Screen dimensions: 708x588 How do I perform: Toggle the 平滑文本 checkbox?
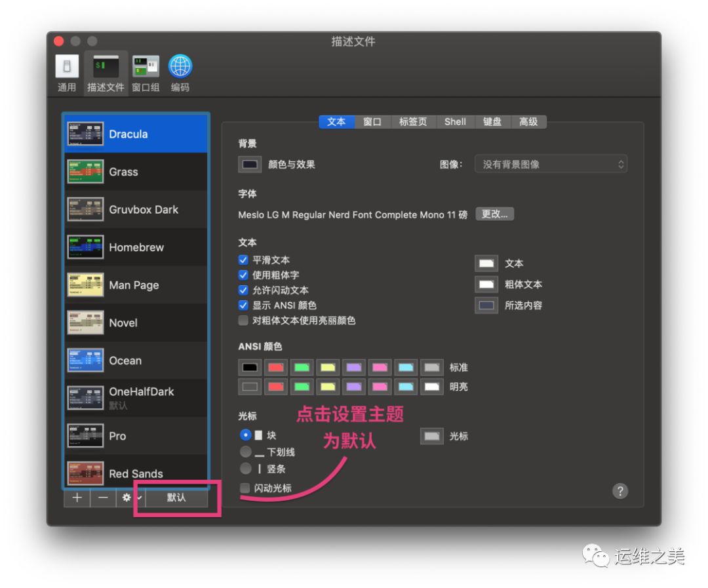pos(243,260)
